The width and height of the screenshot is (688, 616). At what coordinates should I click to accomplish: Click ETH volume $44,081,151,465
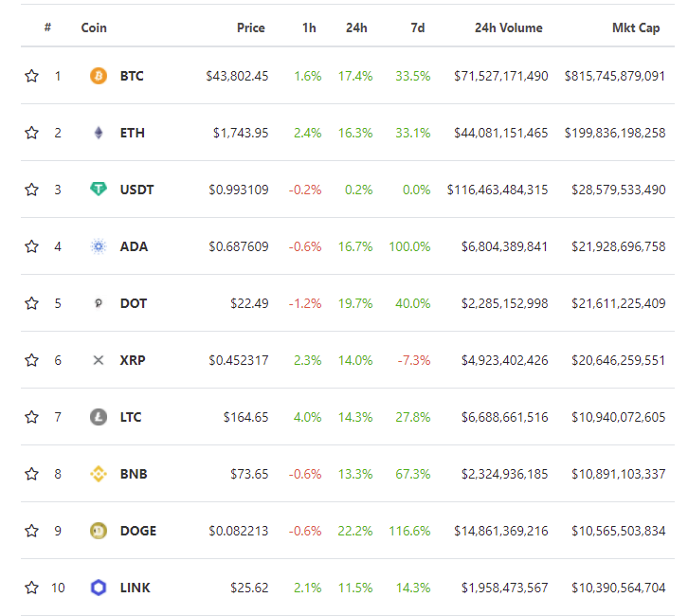(500, 133)
